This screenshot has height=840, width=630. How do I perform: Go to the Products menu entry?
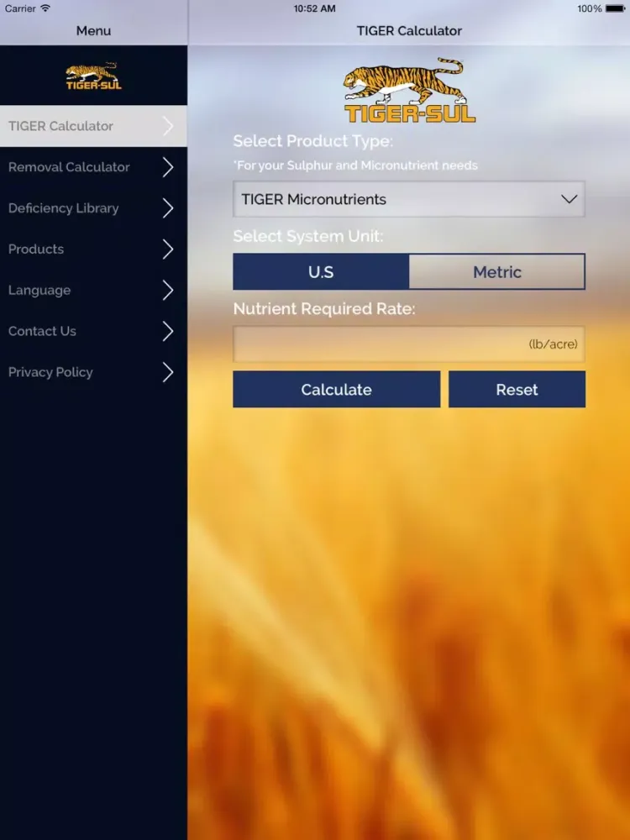coord(93,249)
